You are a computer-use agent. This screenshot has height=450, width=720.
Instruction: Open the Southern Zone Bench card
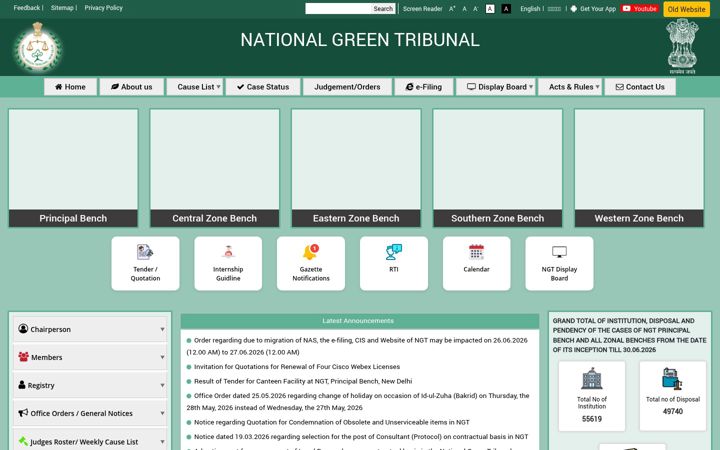coord(497,168)
